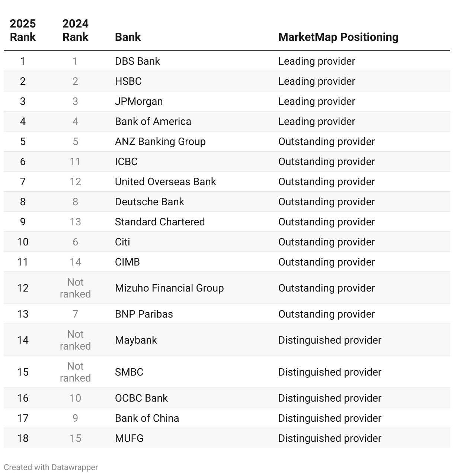Click Citi's "Outstanding provider" positioning text
Viewport: 454px width, 476px height.
click(x=326, y=242)
